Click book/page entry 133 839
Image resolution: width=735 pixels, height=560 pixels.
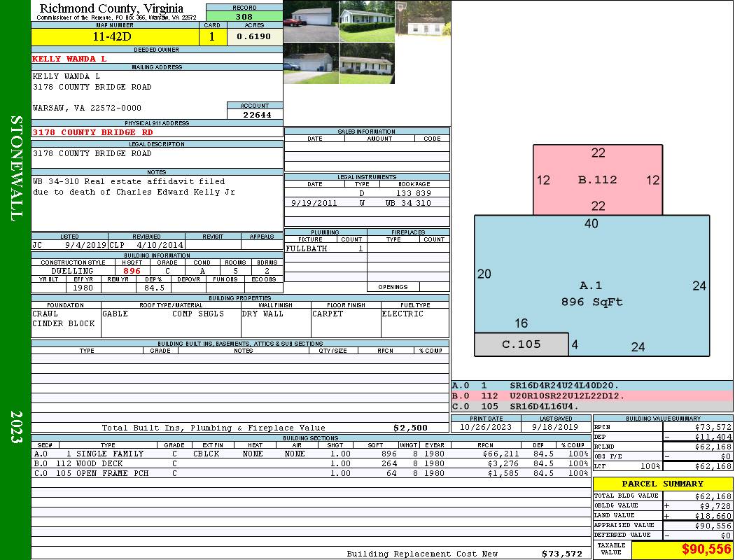(x=414, y=193)
